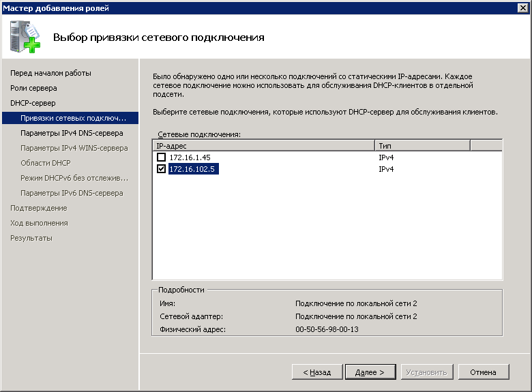Open the Роли сервера step
This screenshot has height=392, width=532.
click(33, 88)
